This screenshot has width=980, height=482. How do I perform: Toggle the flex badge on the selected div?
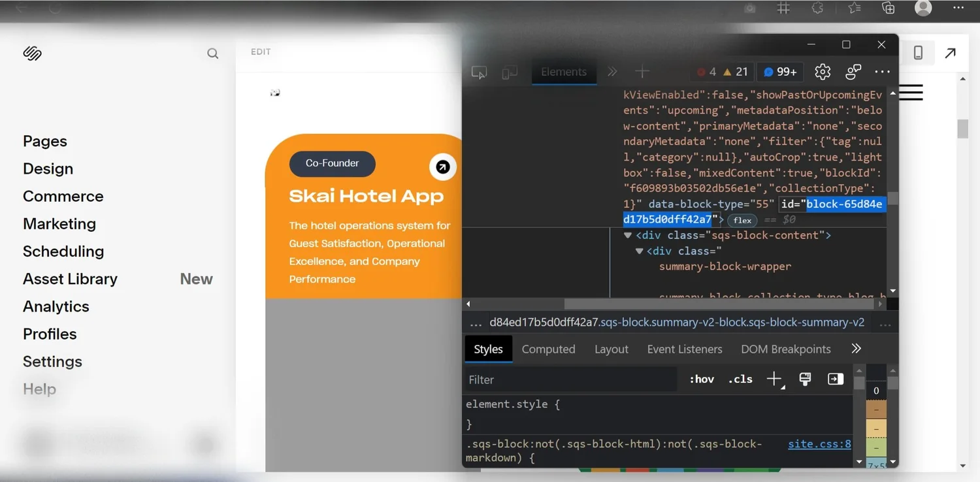point(742,220)
